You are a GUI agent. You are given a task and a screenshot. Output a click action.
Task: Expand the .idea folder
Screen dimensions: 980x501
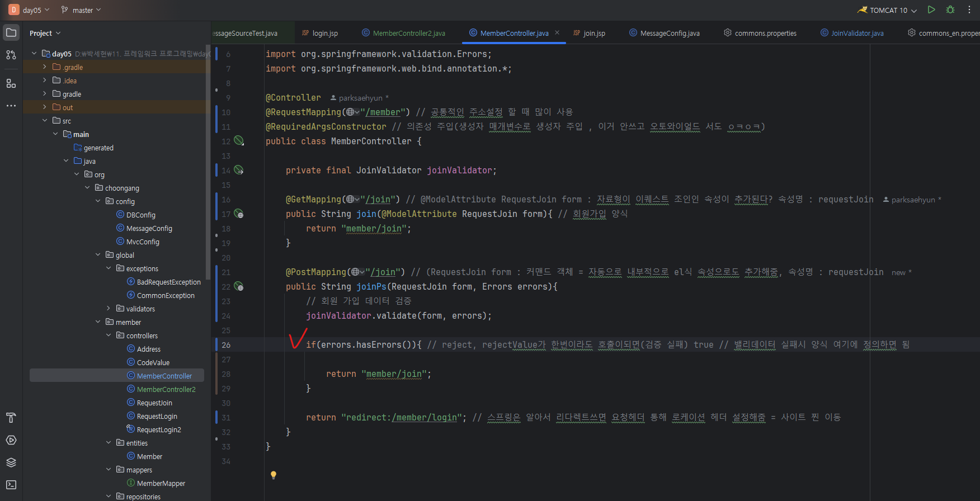45,81
